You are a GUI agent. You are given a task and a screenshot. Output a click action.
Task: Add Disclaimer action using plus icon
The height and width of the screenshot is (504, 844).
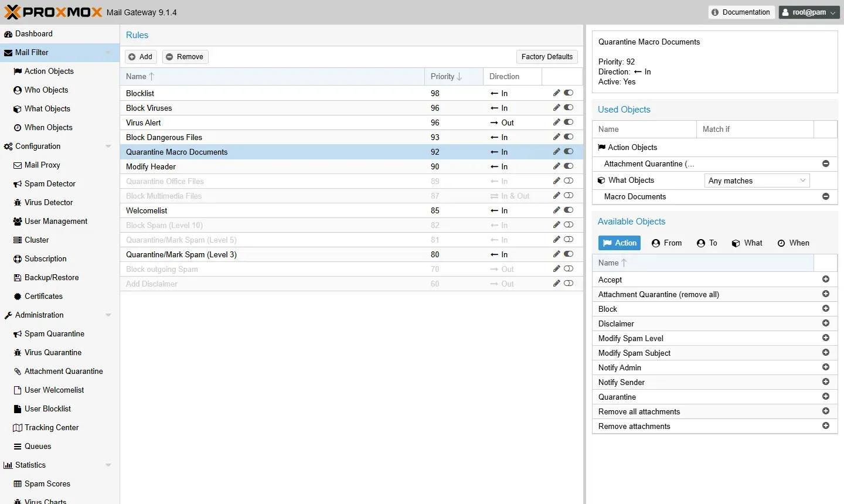click(x=826, y=323)
